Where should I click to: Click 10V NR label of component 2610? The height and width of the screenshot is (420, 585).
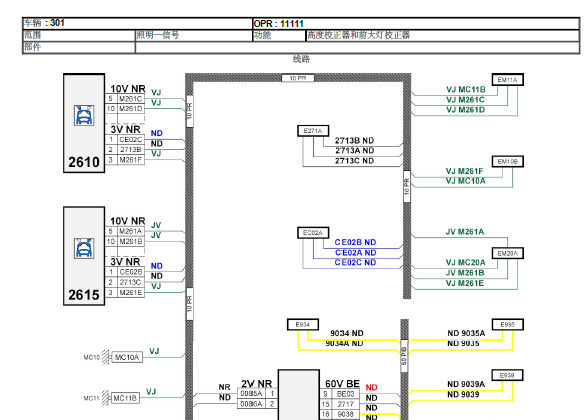128,89
